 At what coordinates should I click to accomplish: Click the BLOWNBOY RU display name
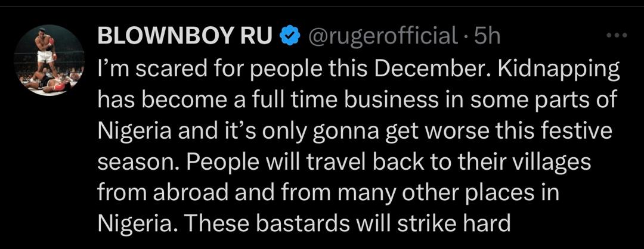185,37
